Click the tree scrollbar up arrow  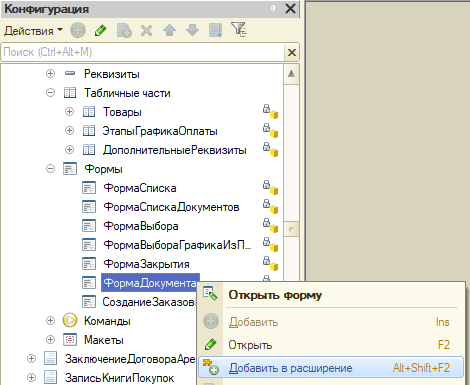[291, 74]
